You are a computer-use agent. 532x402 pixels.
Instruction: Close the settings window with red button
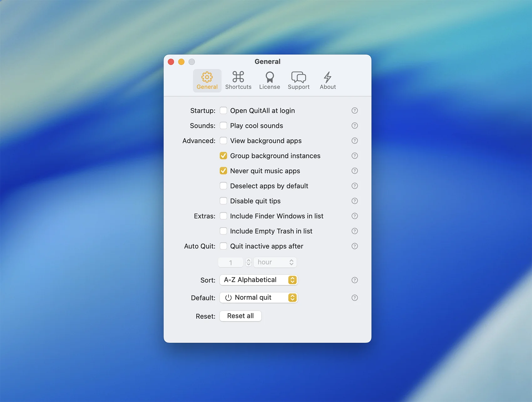click(171, 62)
